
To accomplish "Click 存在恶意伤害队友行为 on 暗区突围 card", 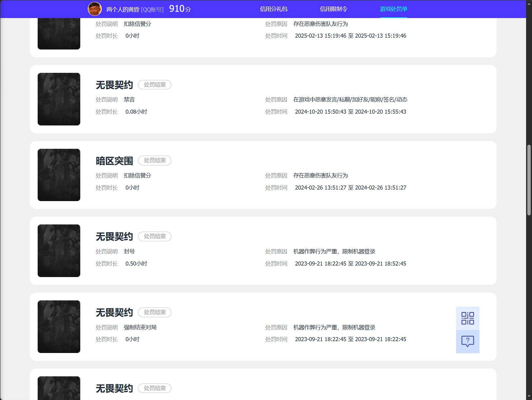I will 320,176.
